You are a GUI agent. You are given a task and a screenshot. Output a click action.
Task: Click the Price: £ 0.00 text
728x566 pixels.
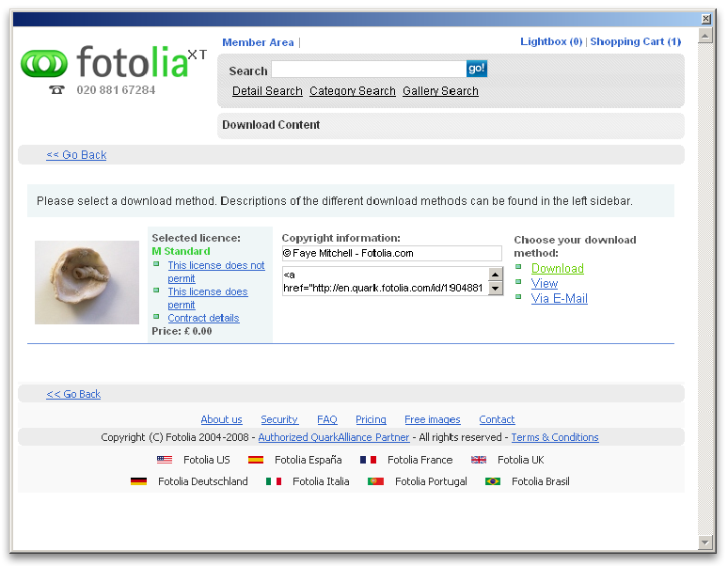[x=182, y=331]
